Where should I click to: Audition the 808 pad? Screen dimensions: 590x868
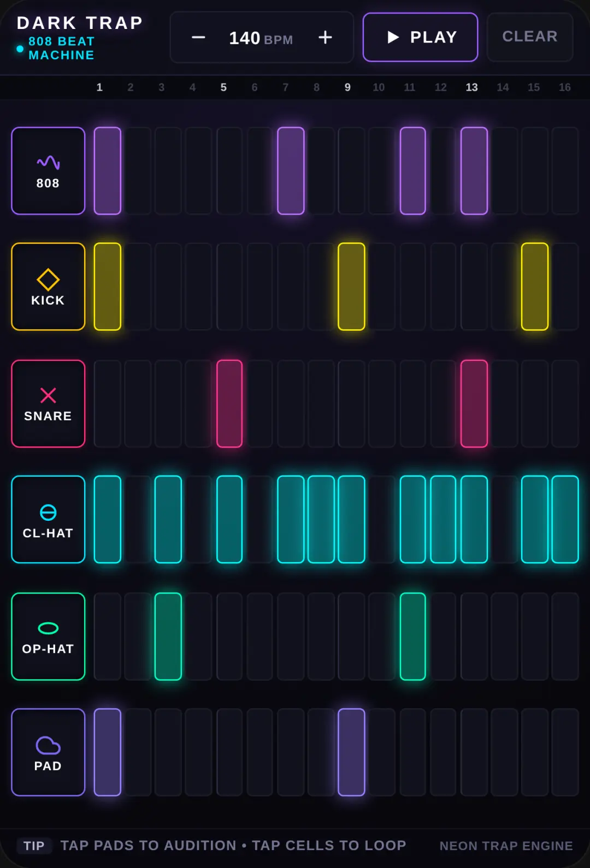48,171
